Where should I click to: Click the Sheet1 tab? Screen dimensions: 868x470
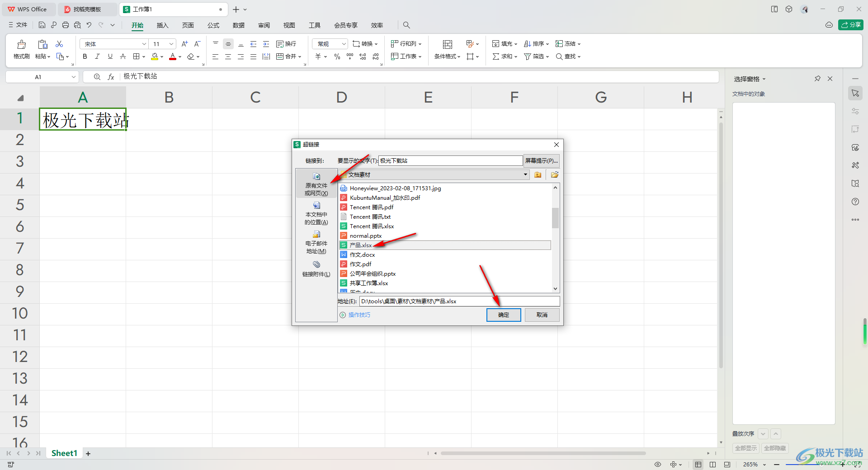(x=64, y=453)
